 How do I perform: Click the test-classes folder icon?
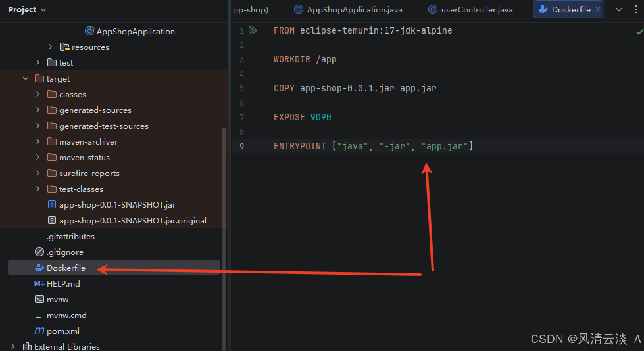pos(52,189)
